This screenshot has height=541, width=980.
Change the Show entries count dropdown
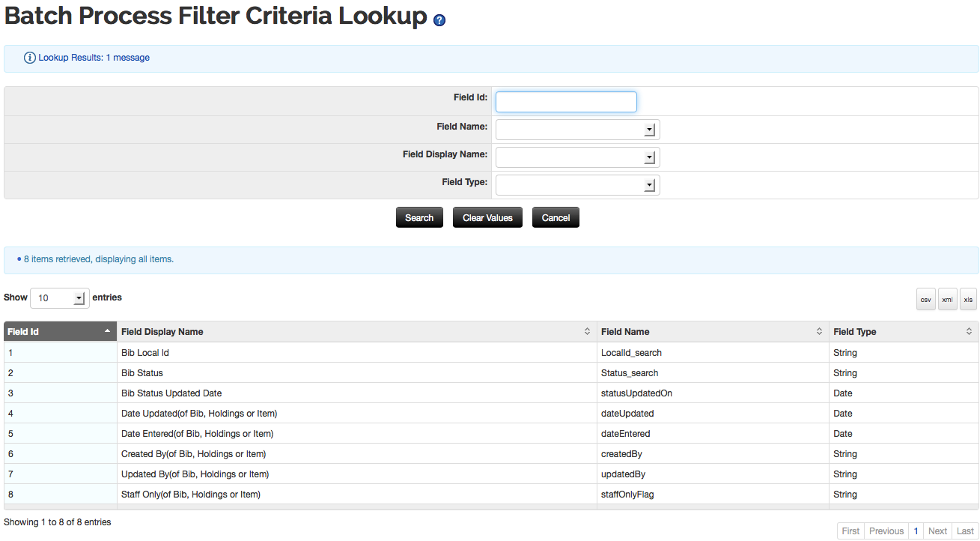coord(60,298)
